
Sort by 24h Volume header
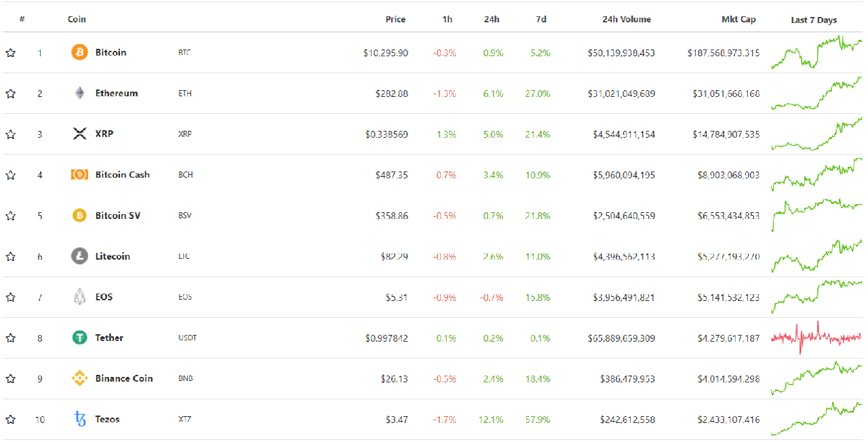click(x=627, y=19)
